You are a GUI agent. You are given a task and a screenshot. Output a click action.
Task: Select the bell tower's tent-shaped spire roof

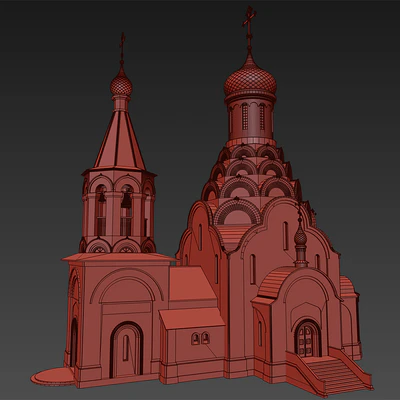tap(120, 139)
